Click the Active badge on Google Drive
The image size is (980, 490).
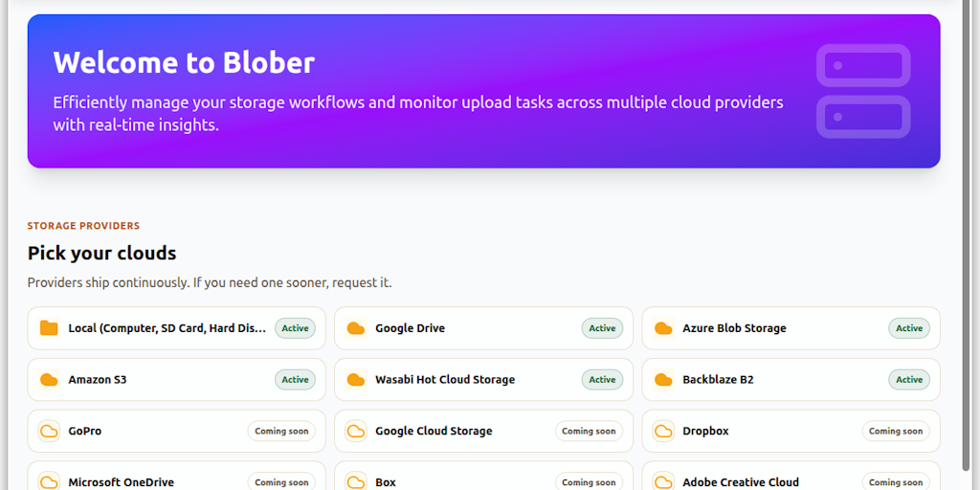(603, 328)
